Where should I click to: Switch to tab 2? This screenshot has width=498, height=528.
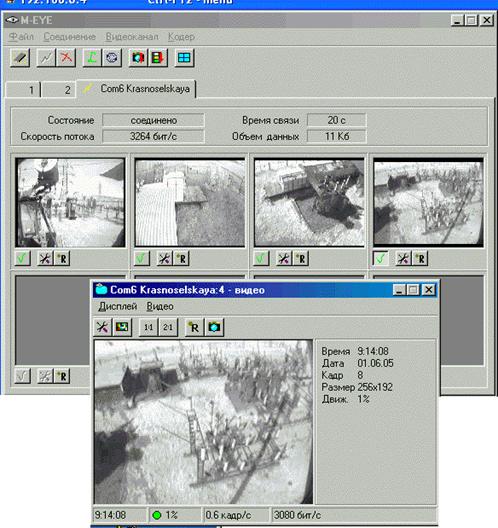pos(59,90)
